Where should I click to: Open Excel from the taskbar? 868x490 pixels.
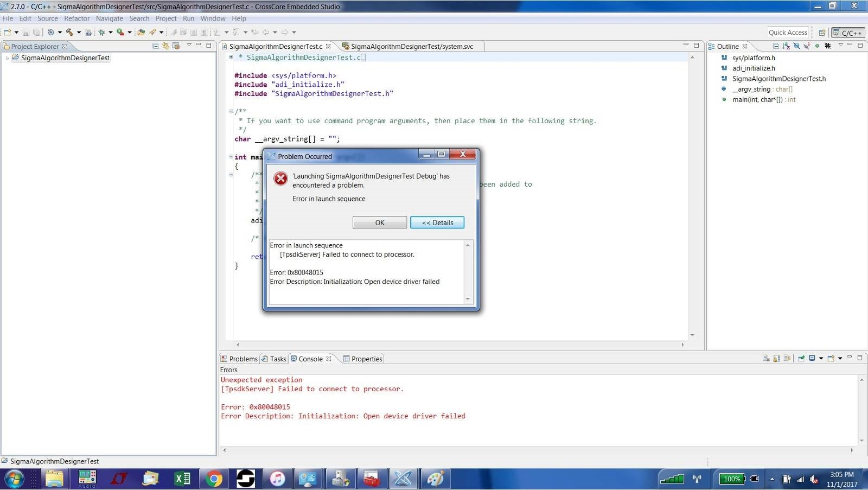182,479
